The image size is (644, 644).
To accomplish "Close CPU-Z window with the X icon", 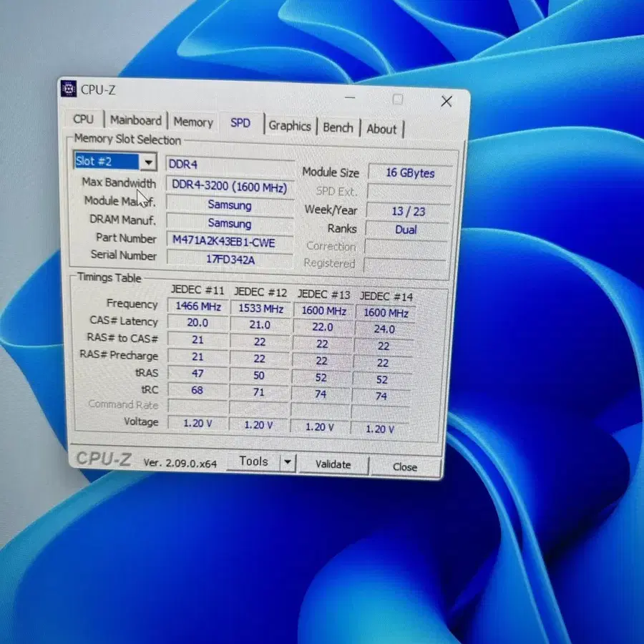I will [447, 101].
